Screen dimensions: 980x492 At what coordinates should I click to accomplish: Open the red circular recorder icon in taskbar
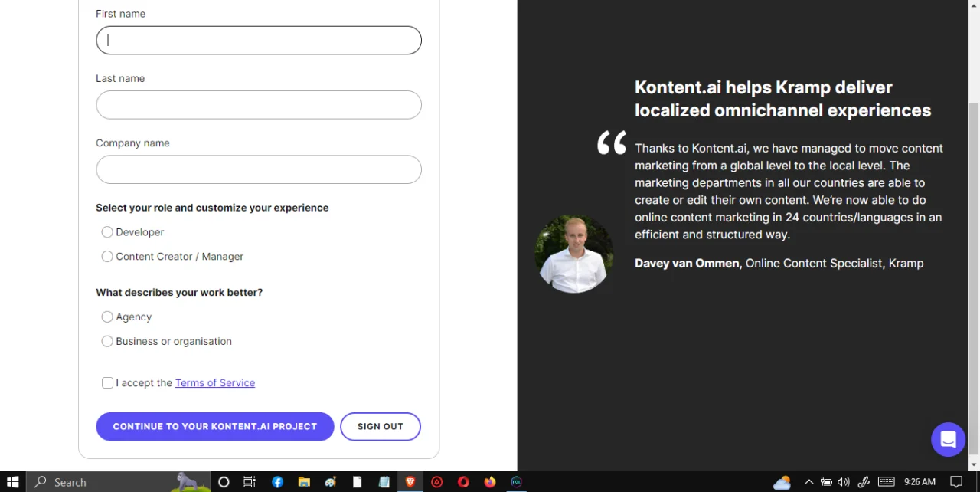pos(436,482)
